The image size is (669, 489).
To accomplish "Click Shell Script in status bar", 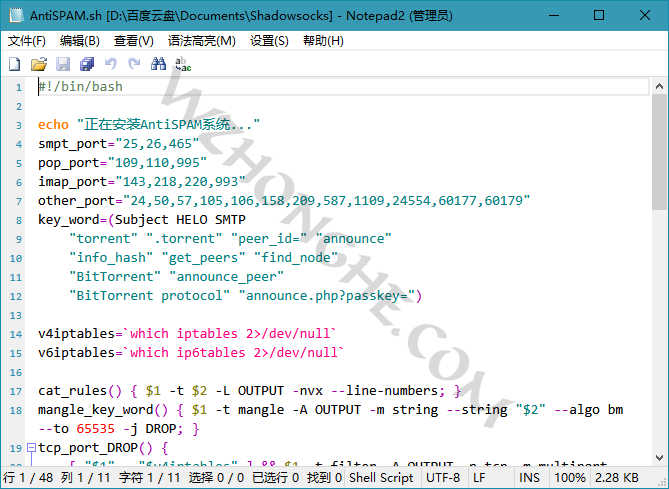I will [381, 477].
